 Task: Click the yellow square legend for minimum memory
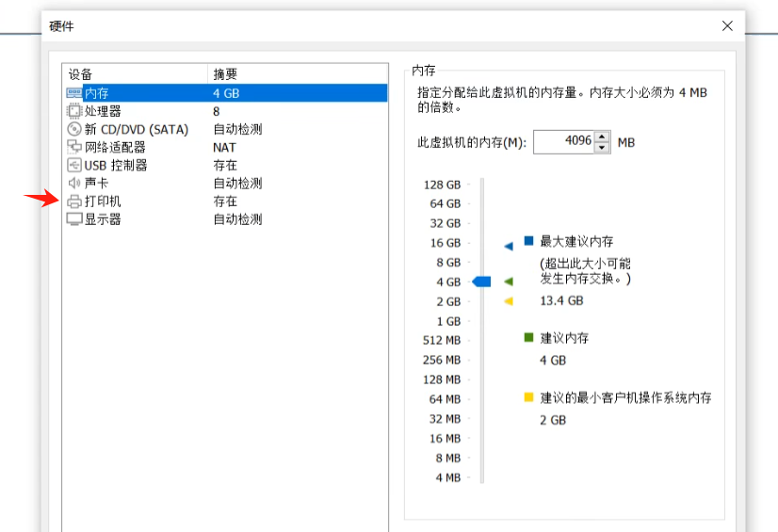(x=529, y=397)
